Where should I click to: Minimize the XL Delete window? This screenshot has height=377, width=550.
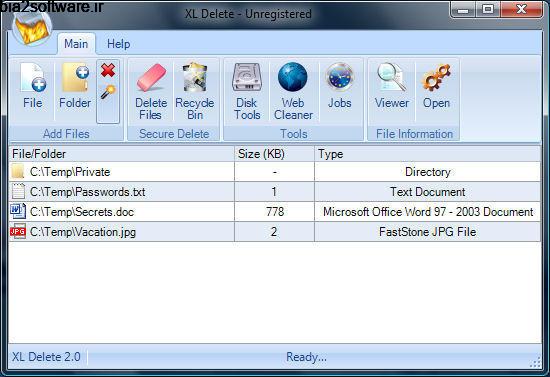(x=464, y=9)
